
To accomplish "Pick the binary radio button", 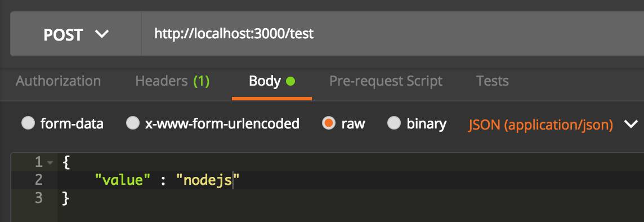I will tap(394, 123).
